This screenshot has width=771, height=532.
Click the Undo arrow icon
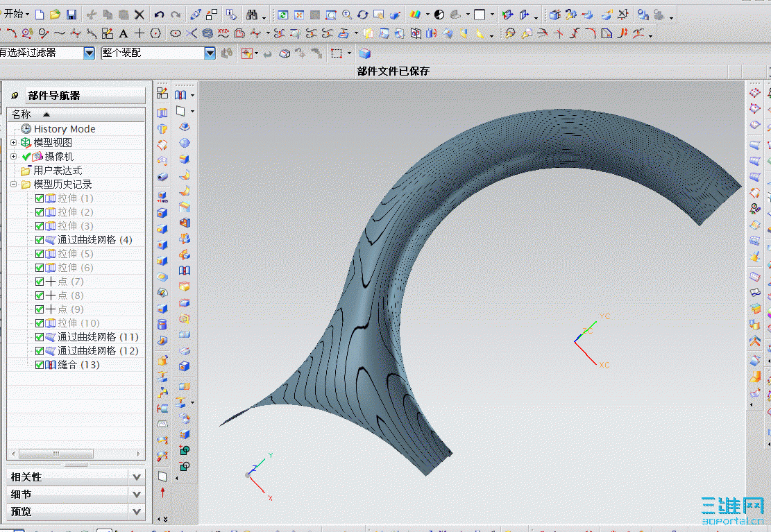click(x=159, y=15)
